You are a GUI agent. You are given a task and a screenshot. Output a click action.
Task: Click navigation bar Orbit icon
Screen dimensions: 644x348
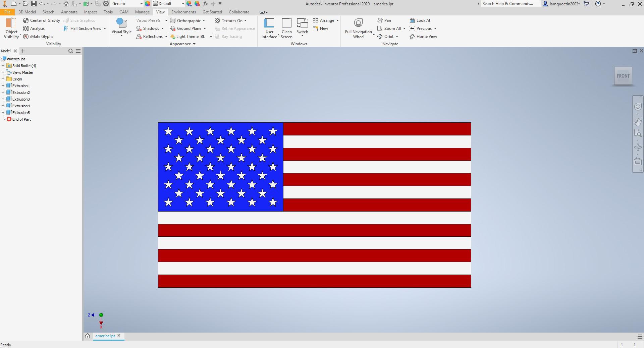coord(638,147)
